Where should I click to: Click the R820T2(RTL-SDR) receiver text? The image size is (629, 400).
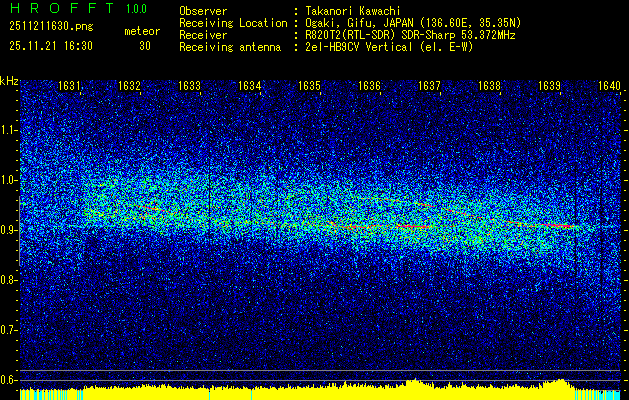[410, 35]
